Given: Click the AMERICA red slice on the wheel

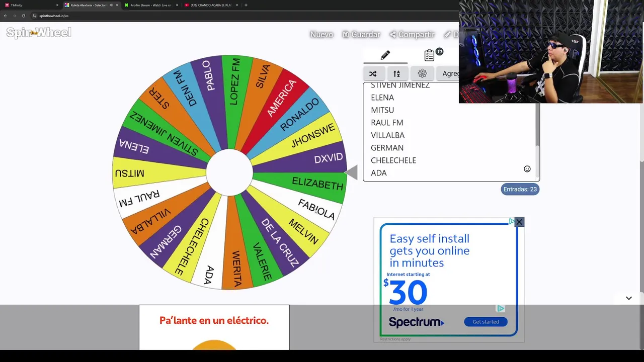Looking at the screenshot, I should point(282,98).
